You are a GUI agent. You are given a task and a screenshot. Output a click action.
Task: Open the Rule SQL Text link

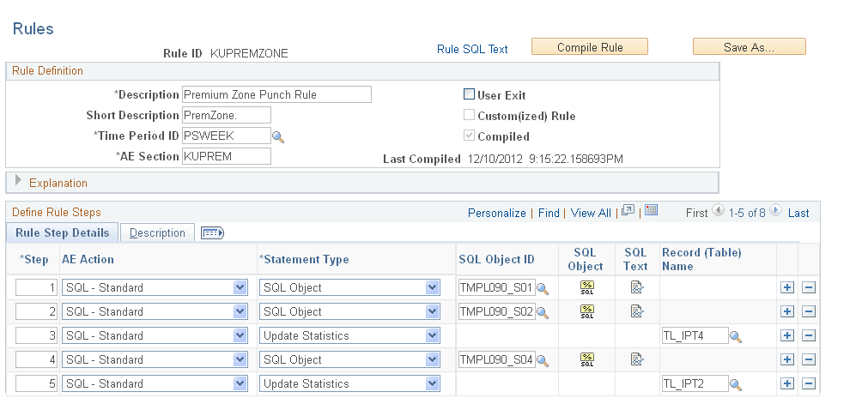(472, 49)
